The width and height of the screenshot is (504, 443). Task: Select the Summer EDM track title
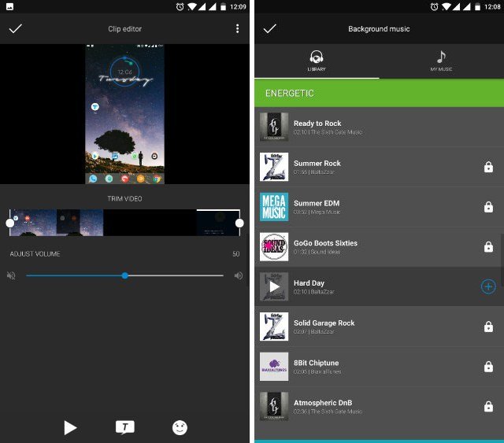317,203
